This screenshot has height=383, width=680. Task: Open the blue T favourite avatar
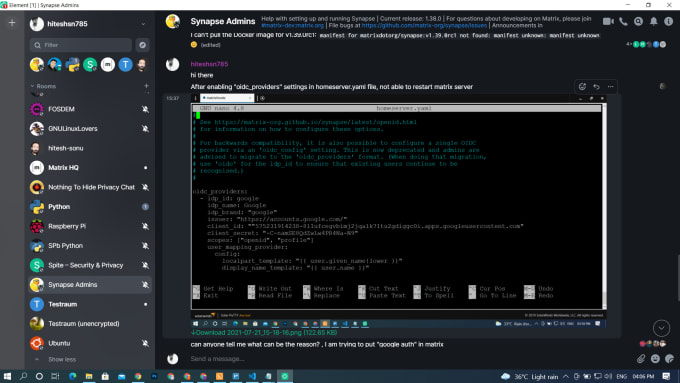click(x=125, y=65)
